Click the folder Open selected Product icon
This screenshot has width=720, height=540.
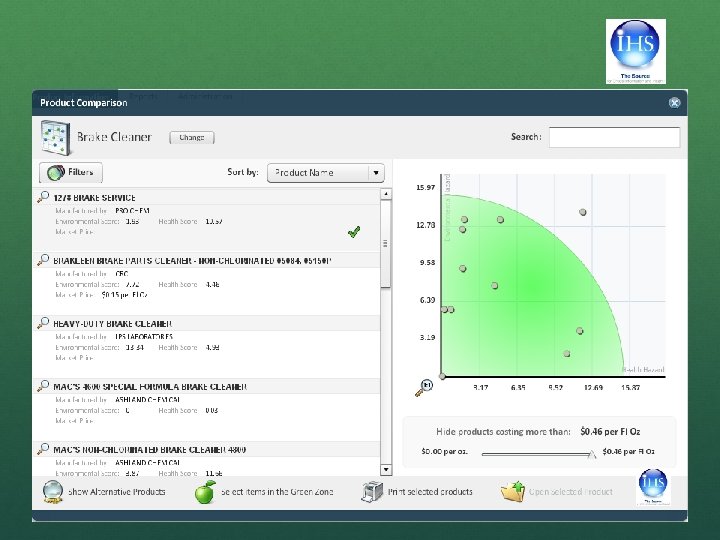[512, 492]
